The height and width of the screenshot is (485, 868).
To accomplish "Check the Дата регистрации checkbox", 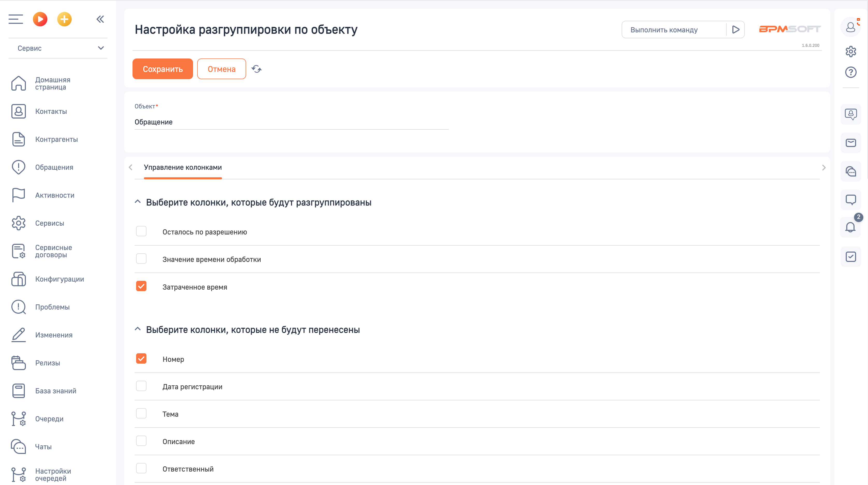I will (x=141, y=386).
